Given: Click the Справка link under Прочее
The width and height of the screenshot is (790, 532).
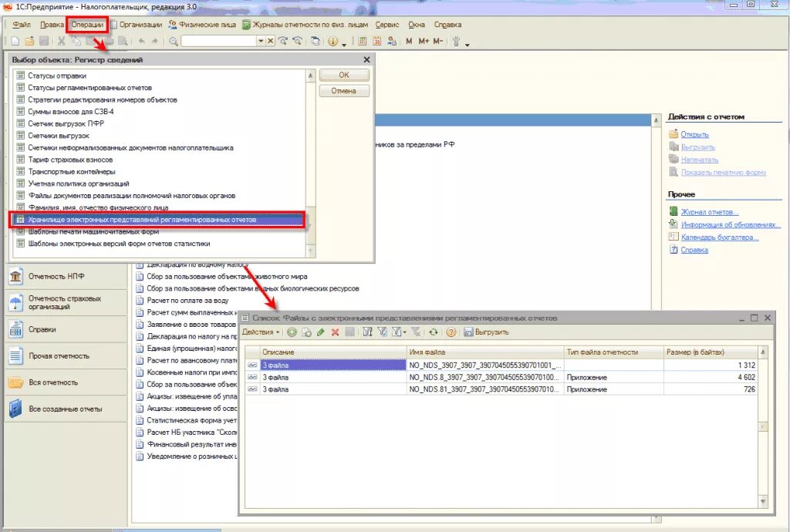Looking at the screenshot, I should (694, 250).
